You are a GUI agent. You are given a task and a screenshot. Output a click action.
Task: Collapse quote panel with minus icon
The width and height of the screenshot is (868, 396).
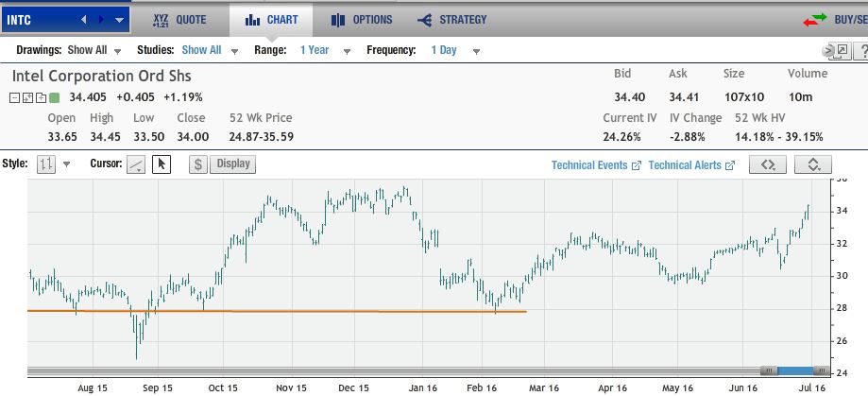15,98
